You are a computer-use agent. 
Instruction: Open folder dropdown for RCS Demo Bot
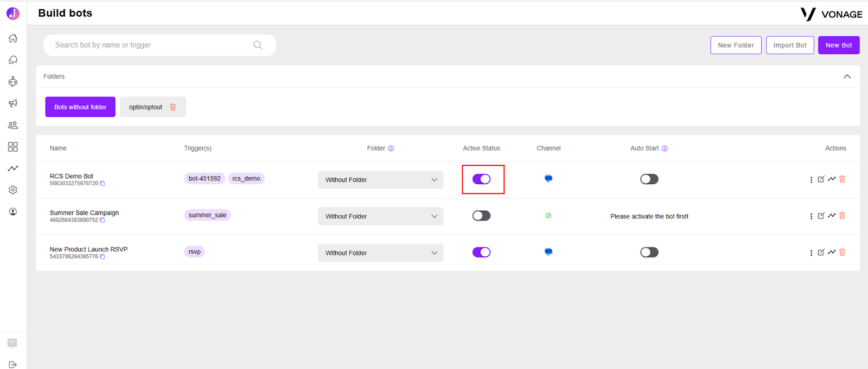(x=381, y=179)
